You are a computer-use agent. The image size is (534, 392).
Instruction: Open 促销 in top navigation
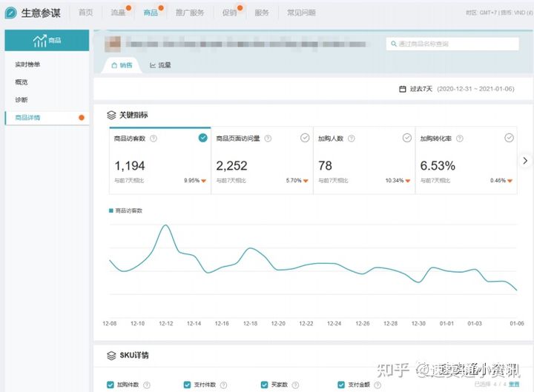(x=229, y=13)
